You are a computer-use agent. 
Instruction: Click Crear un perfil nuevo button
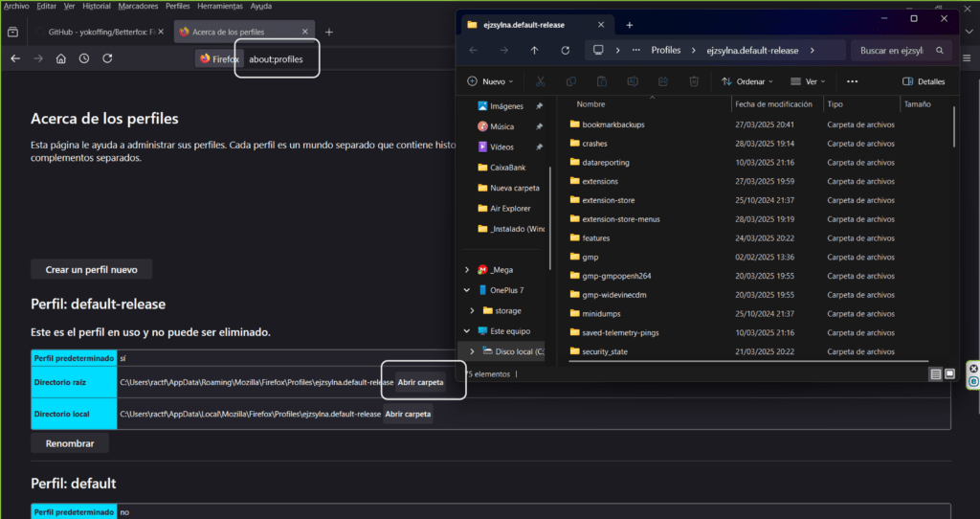pyautogui.click(x=91, y=269)
